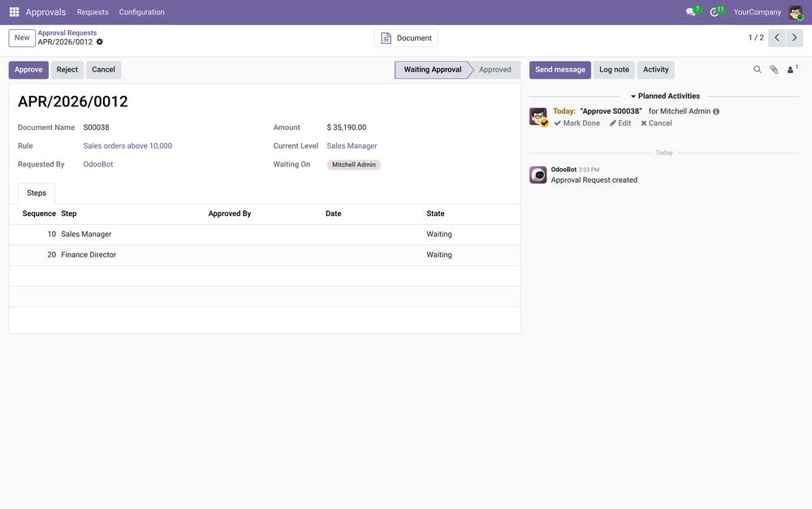Click the OdooBot avatar in chatter
This screenshot has height=509, width=812.
[538, 175]
